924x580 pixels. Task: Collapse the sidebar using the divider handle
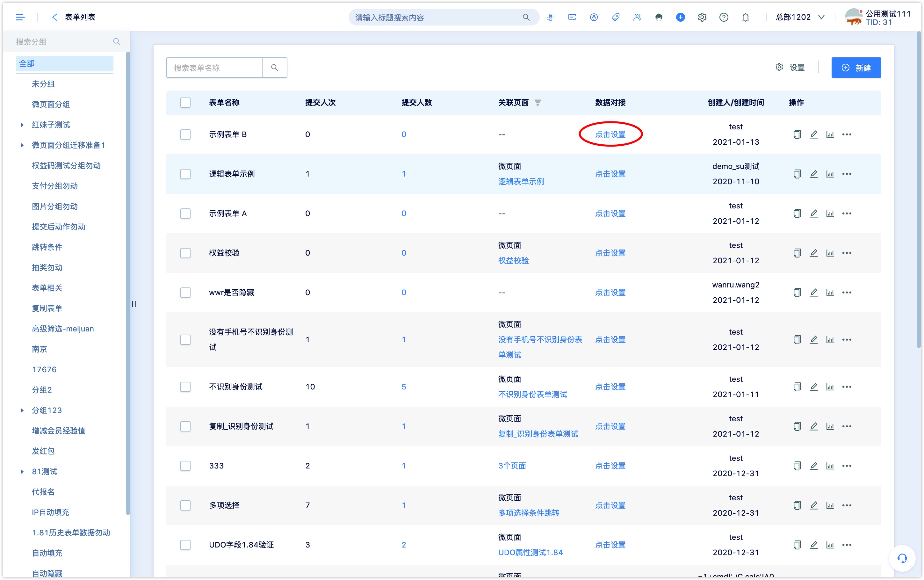pyautogui.click(x=134, y=304)
